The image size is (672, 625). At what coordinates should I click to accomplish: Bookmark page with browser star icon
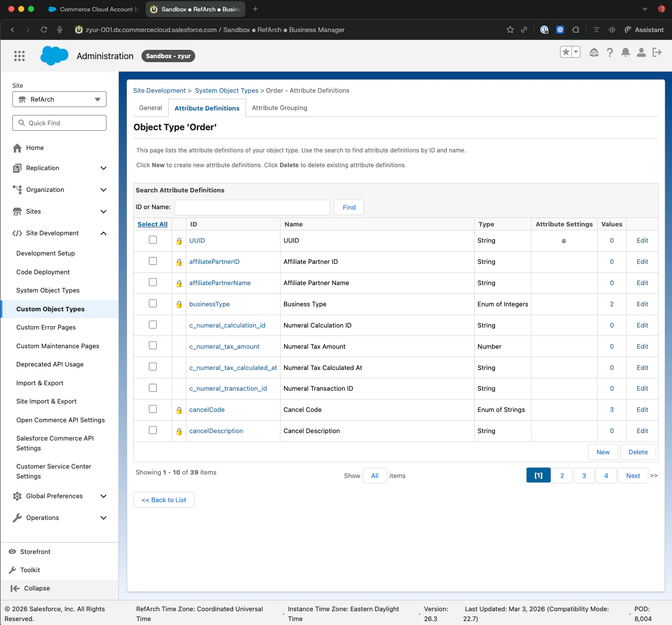click(x=510, y=30)
